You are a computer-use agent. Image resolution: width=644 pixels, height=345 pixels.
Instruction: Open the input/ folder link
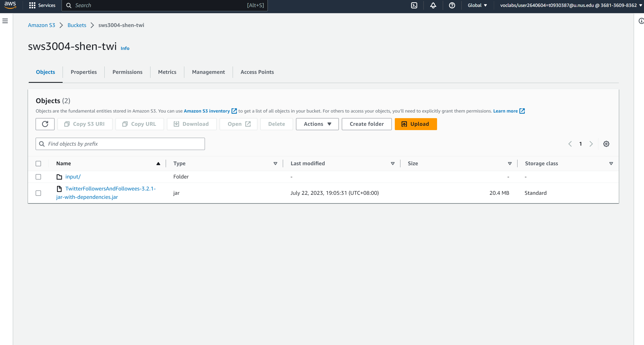(x=73, y=177)
